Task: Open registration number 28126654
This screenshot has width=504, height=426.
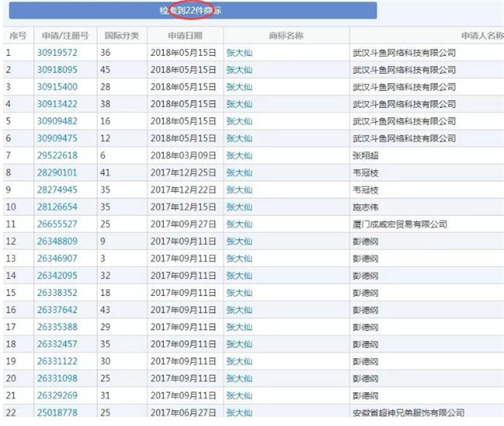Action: pos(57,207)
